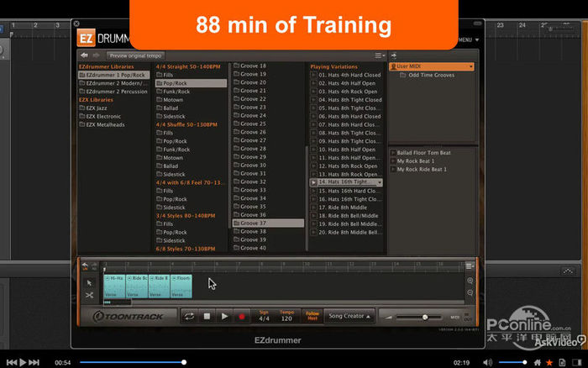Viewport: 588px width, 368px height.
Task: Select the Groove 37 folder
Action: tap(268, 223)
